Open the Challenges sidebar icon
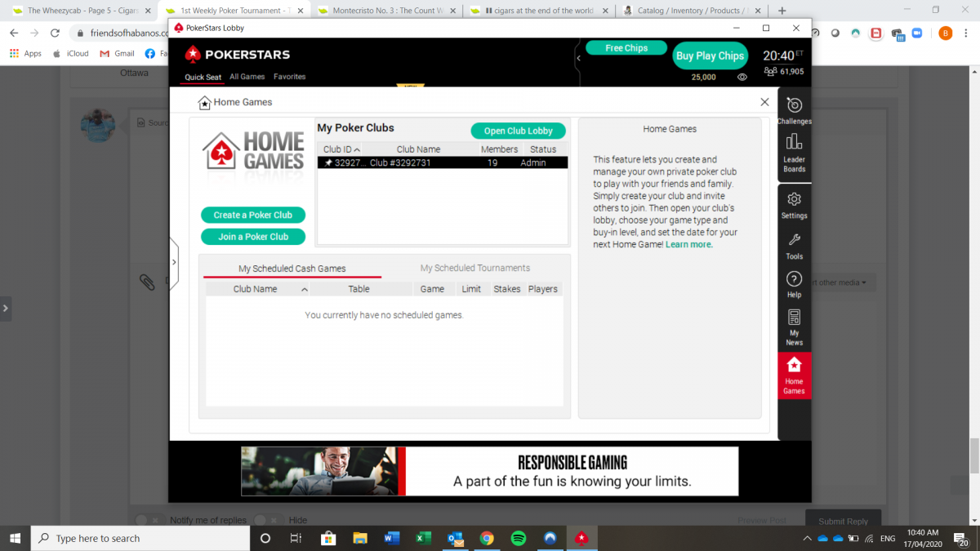Viewport: 980px width, 551px height. point(794,110)
